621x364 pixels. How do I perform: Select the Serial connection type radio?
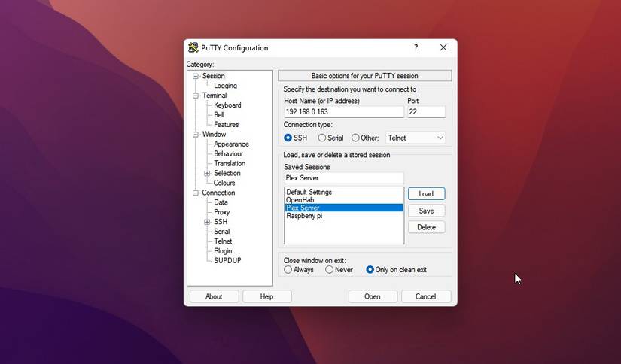(322, 138)
